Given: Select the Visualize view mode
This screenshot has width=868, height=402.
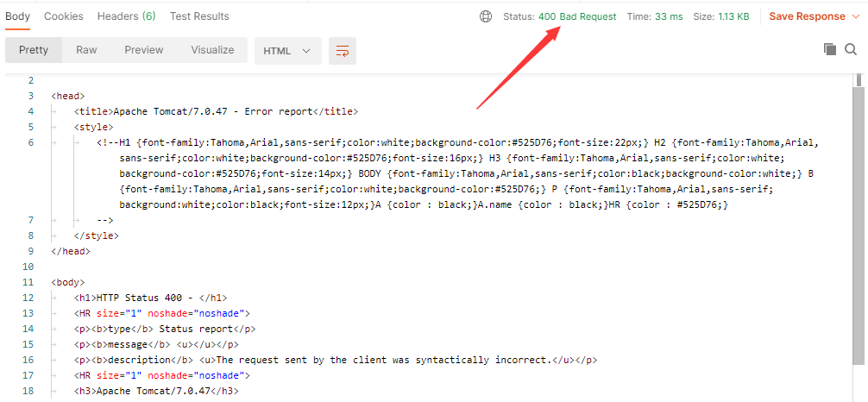Looking at the screenshot, I should point(212,50).
